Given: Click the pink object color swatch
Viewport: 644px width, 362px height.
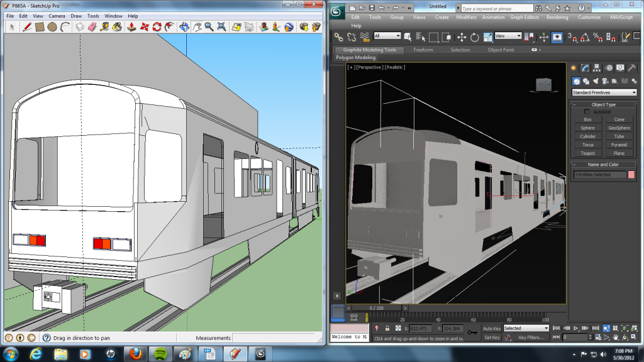Looking at the screenshot, I should pyautogui.click(x=631, y=175).
